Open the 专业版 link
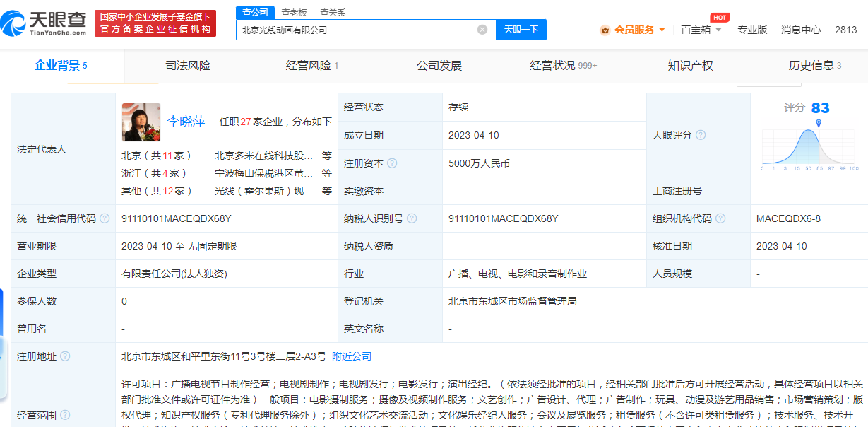868x427 pixels. (752, 30)
